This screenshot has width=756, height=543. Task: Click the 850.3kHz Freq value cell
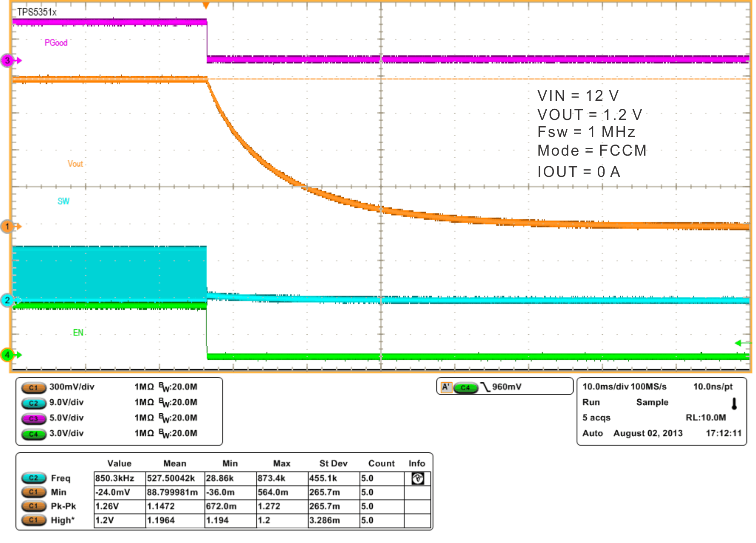coord(120,478)
